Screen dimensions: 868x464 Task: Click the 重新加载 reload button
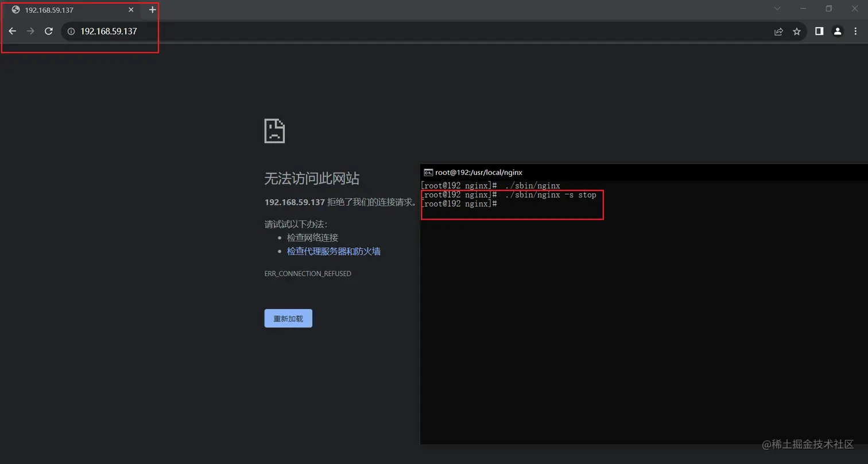pos(288,318)
